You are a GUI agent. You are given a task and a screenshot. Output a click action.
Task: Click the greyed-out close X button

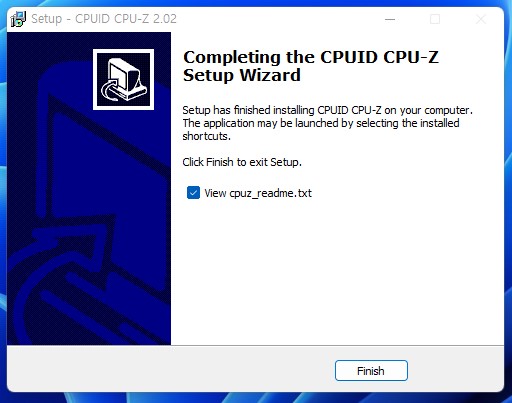pos(481,19)
